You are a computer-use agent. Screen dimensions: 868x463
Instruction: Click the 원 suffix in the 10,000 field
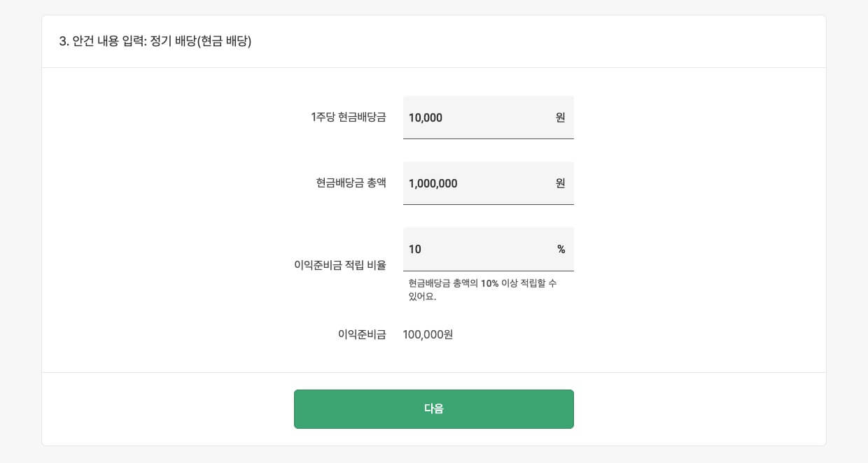point(560,117)
